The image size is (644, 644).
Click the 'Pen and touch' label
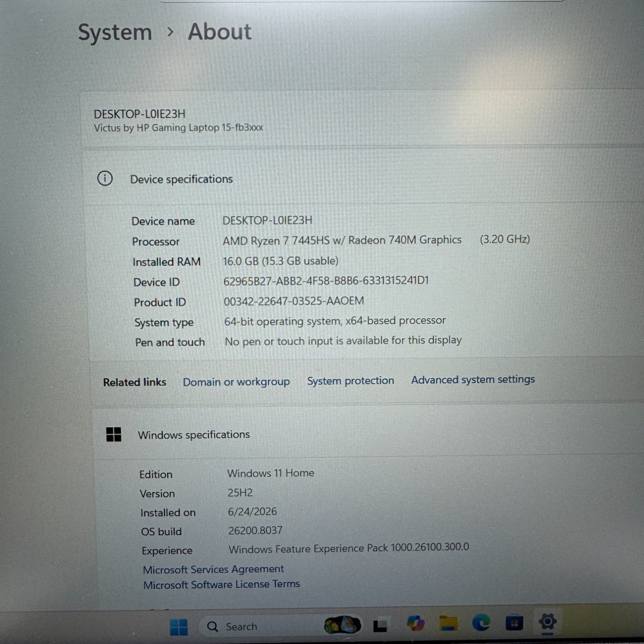pyautogui.click(x=170, y=342)
